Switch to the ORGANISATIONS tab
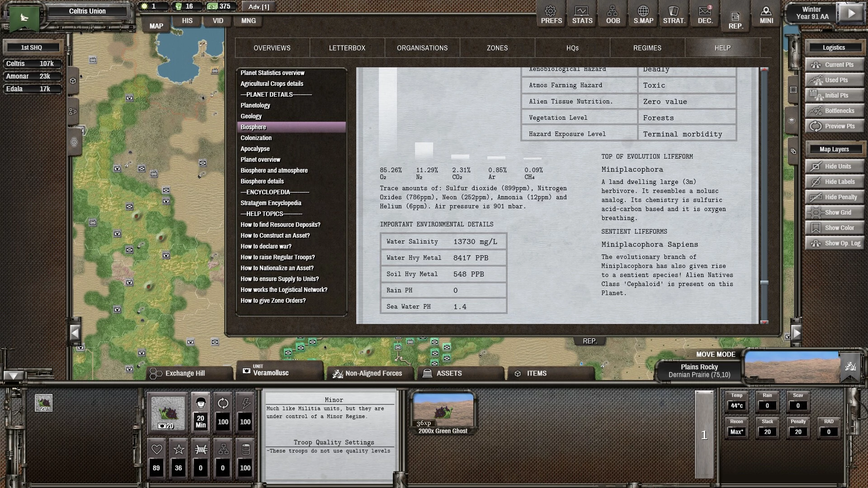 pos(422,48)
